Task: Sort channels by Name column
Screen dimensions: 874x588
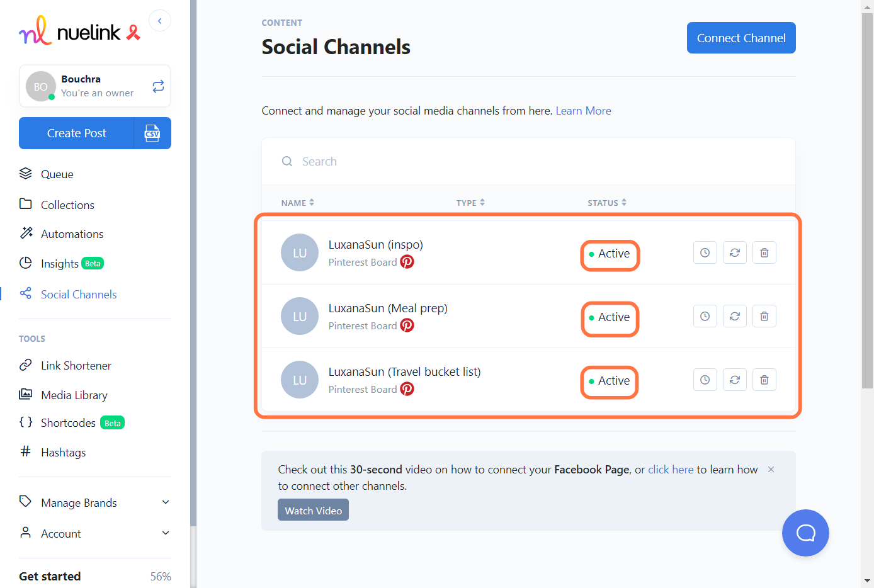Action: pyautogui.click(x=298, y=203)
